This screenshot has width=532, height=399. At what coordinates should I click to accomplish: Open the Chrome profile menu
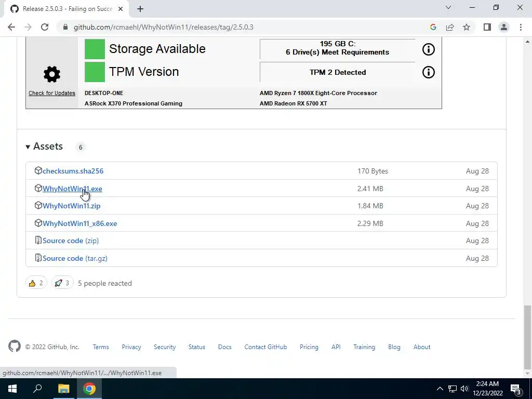pyautogui.click(x=504, y=27)
